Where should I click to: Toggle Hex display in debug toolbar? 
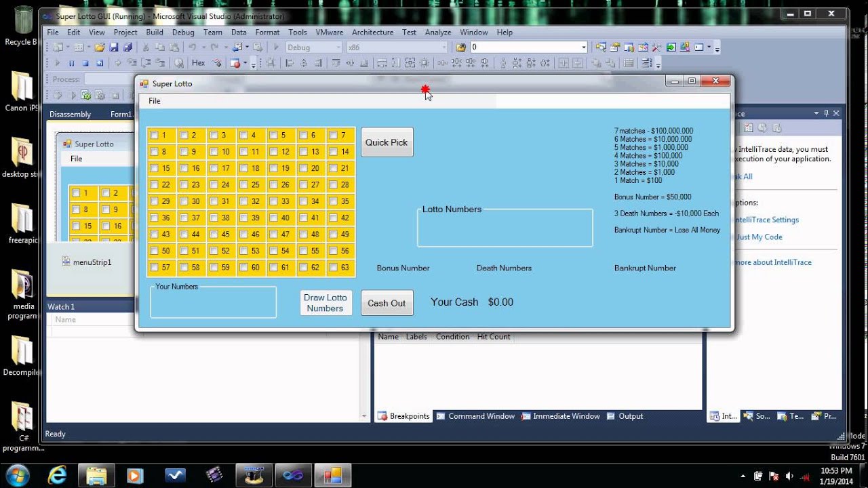199,63
